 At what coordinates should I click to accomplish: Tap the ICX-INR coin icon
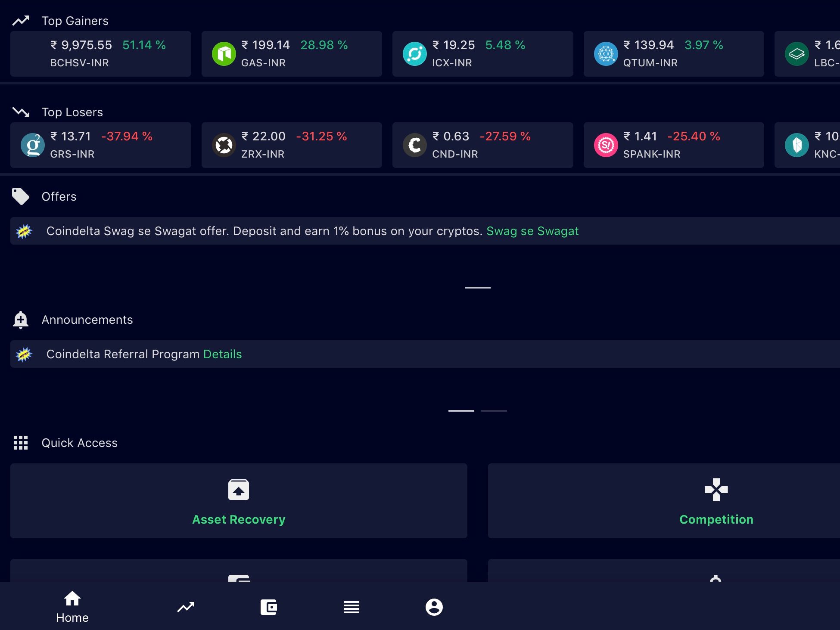415,54
